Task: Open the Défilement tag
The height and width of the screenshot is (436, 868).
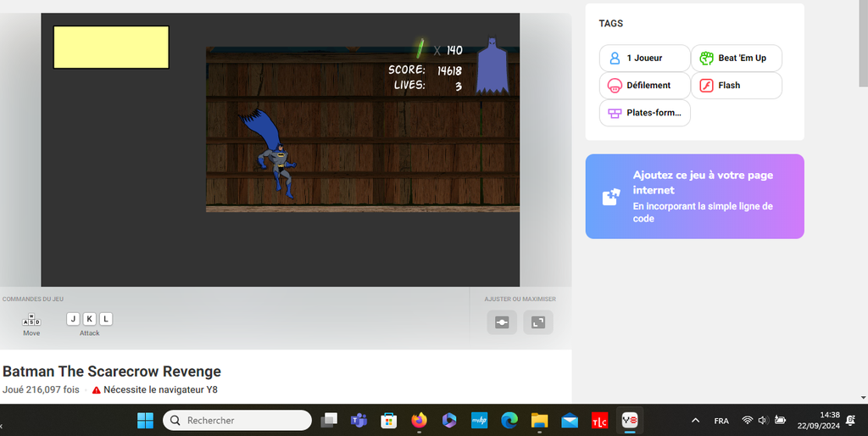Action: tap(644, 86)
